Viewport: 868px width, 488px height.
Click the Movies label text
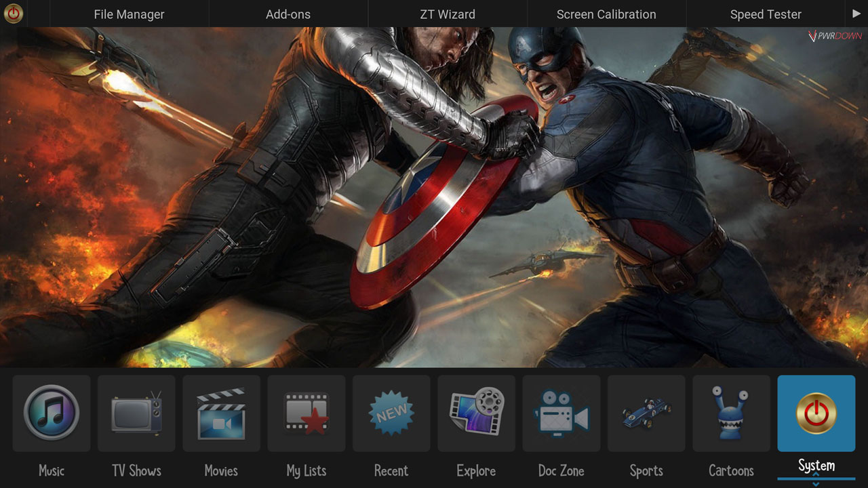pyautogui.click(x=221, y=470)
